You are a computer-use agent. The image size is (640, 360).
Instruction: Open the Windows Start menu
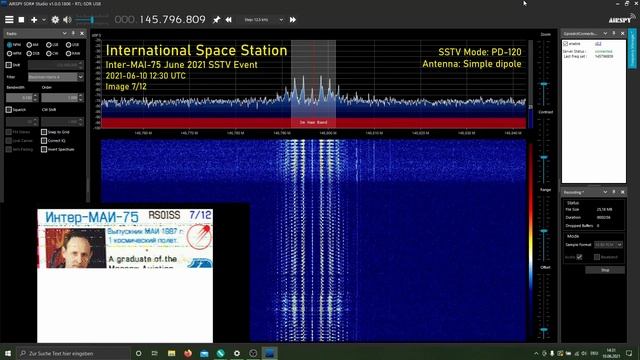click(x=8, y=353)
